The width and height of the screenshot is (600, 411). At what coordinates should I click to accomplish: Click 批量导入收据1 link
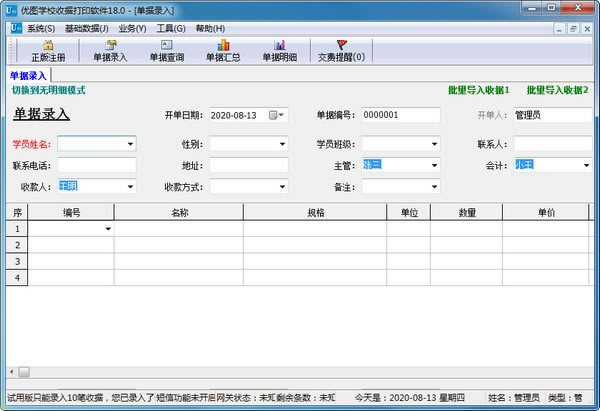click(479, 90)
